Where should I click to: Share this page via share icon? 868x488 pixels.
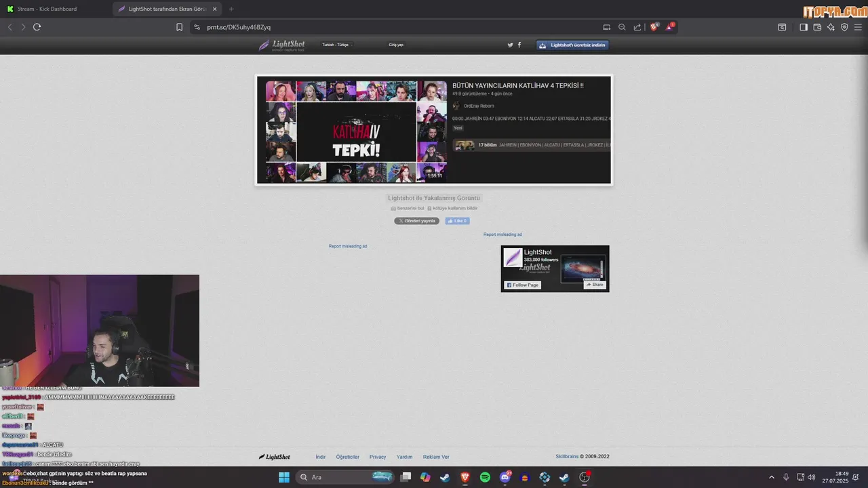[x=637, y=27]
